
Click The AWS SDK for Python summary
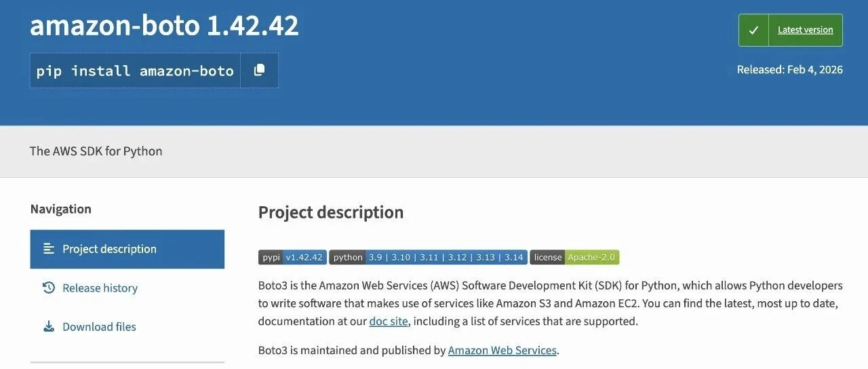(x=96, y=151)
